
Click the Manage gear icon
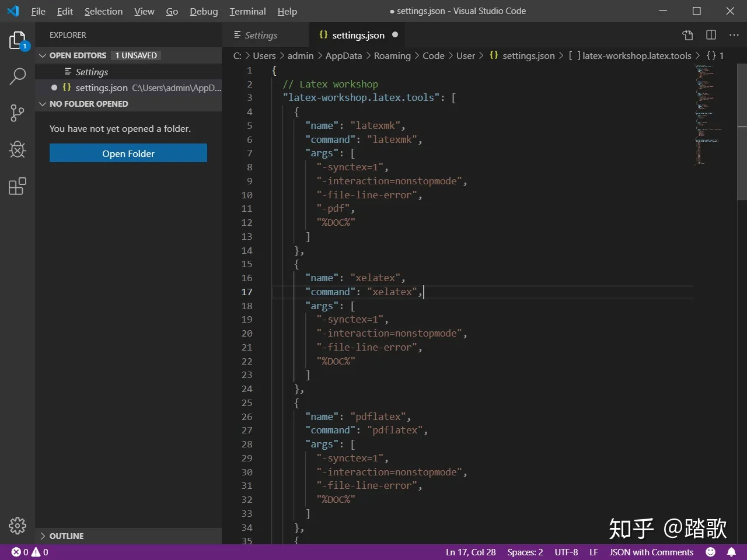(18, 526)
